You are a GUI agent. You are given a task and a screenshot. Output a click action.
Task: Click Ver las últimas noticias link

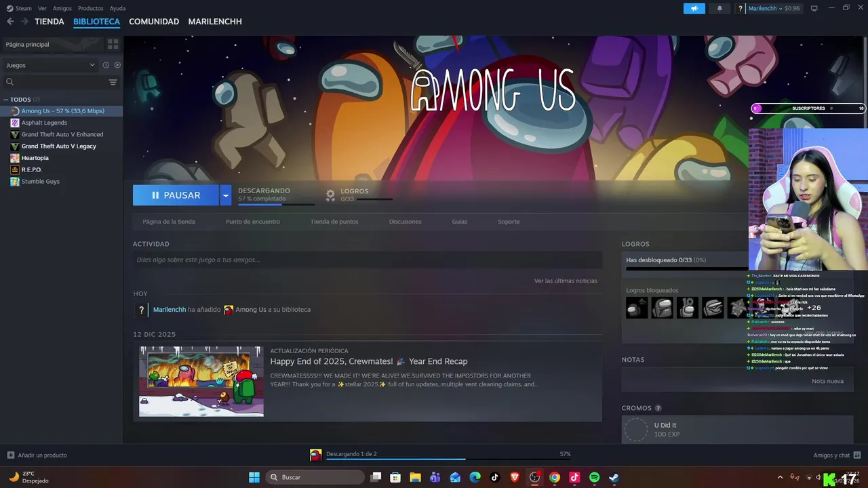click(566, 281)
